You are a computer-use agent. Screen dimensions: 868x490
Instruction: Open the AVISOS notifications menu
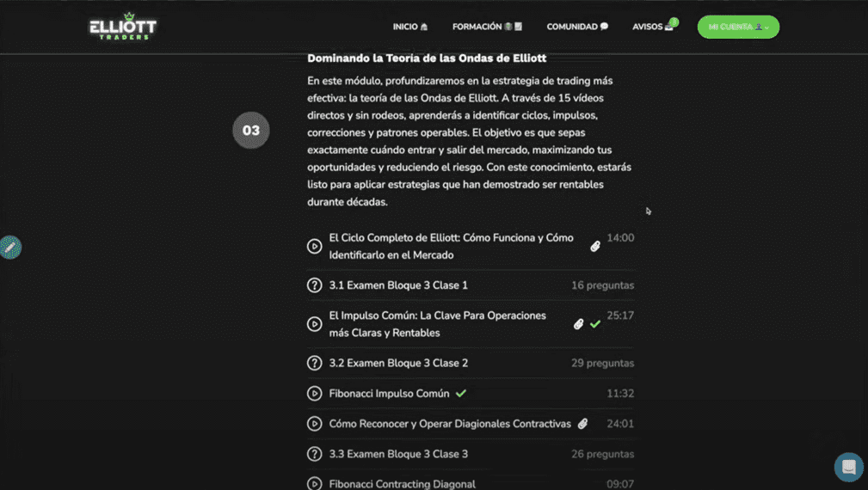[x=653, y=27]
